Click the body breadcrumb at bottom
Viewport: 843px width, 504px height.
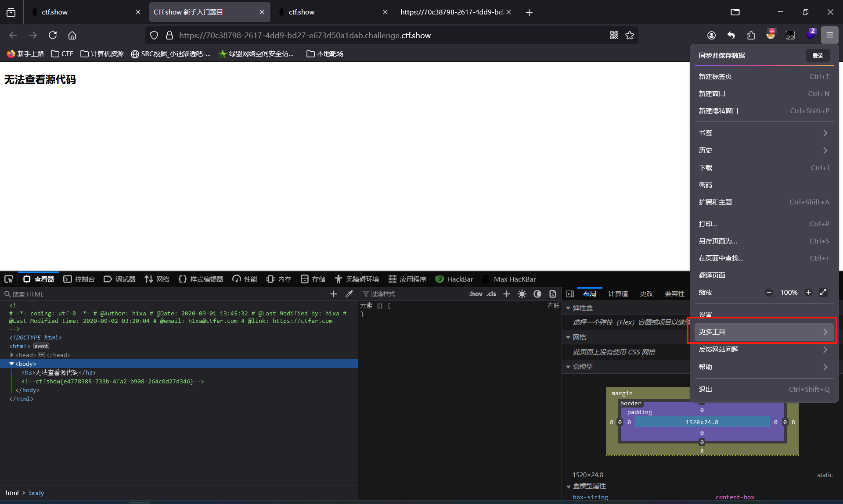[36, 493]
